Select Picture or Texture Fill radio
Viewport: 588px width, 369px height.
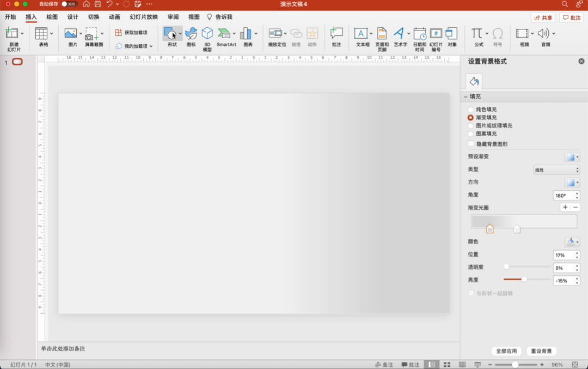click(470, 126)
